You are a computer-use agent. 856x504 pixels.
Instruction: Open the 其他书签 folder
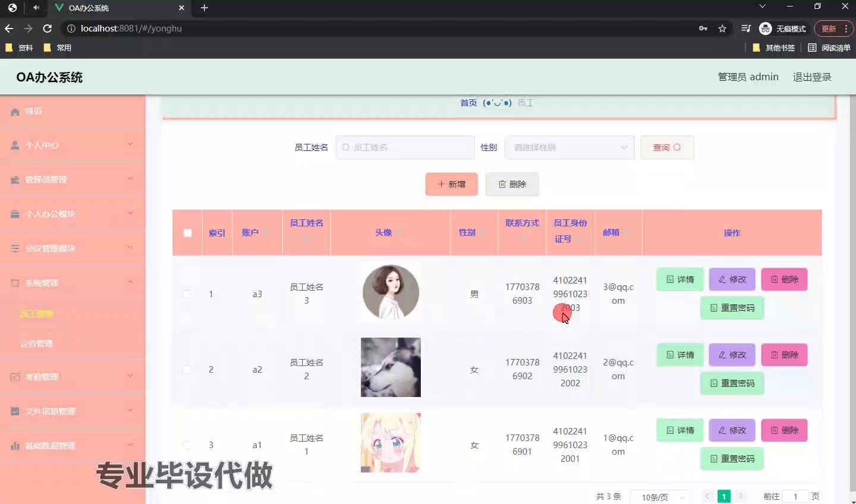coord(774,48)
